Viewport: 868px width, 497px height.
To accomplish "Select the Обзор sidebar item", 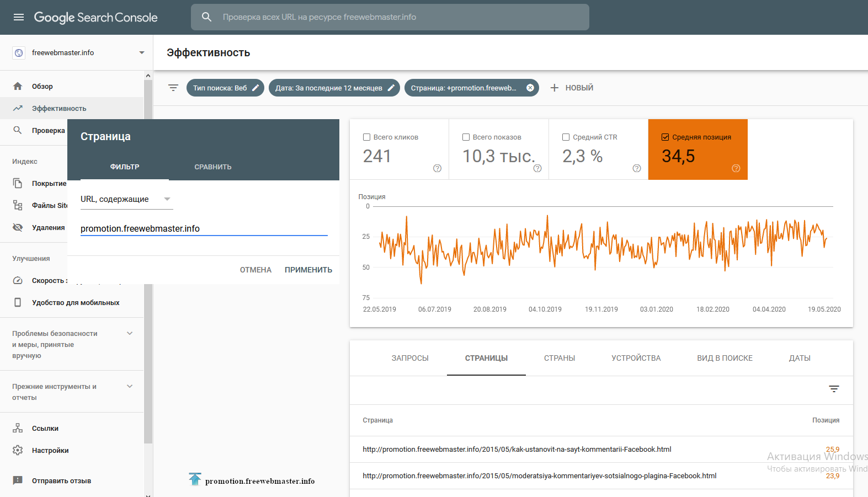I will click(x=72, y=86).
